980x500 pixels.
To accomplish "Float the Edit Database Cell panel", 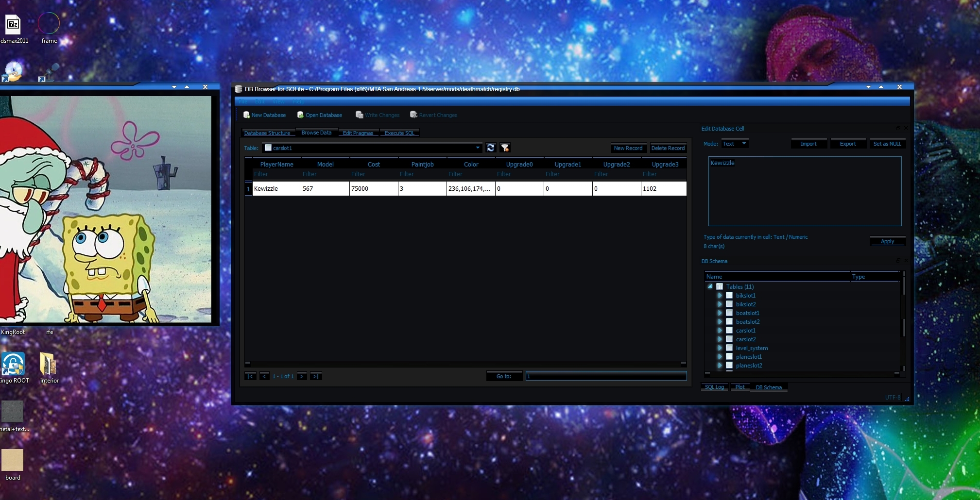I will tap(898, 128).
